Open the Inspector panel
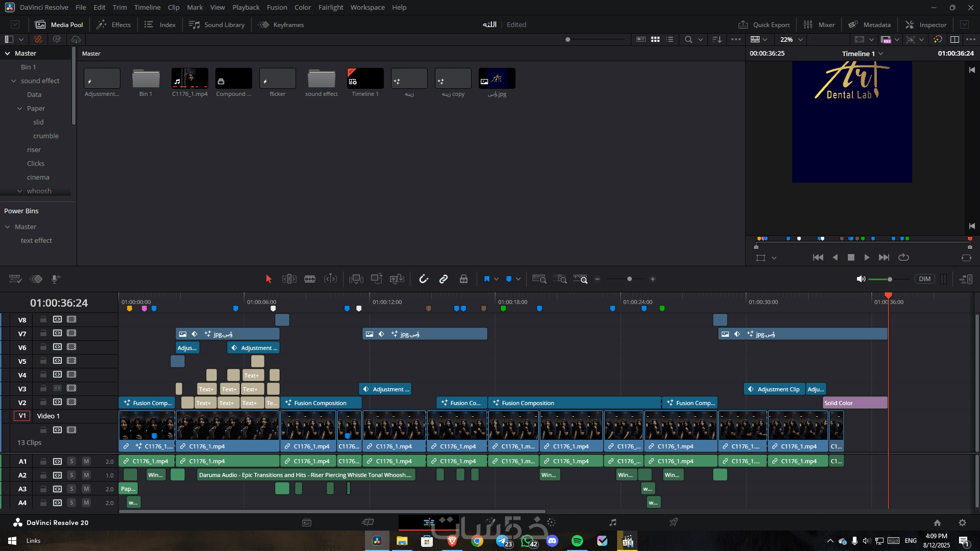This screenshot has width=980, height=551. (926, 24)
